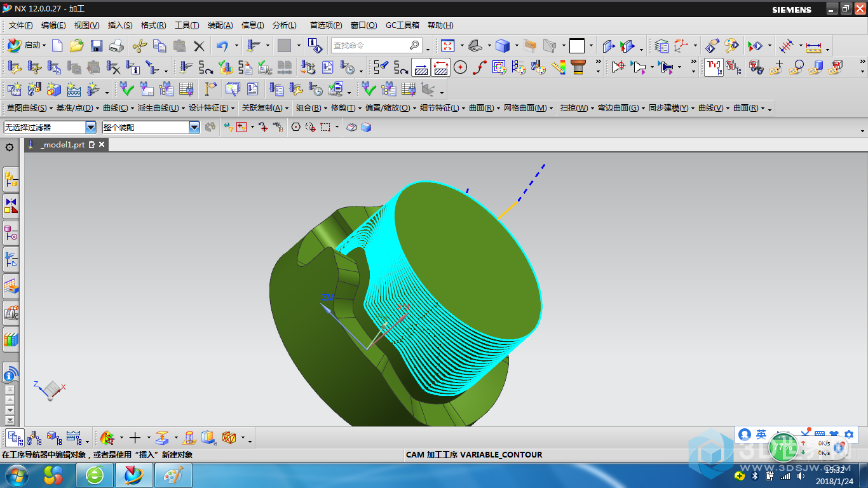Open Windows Start button

coord(16,475)
